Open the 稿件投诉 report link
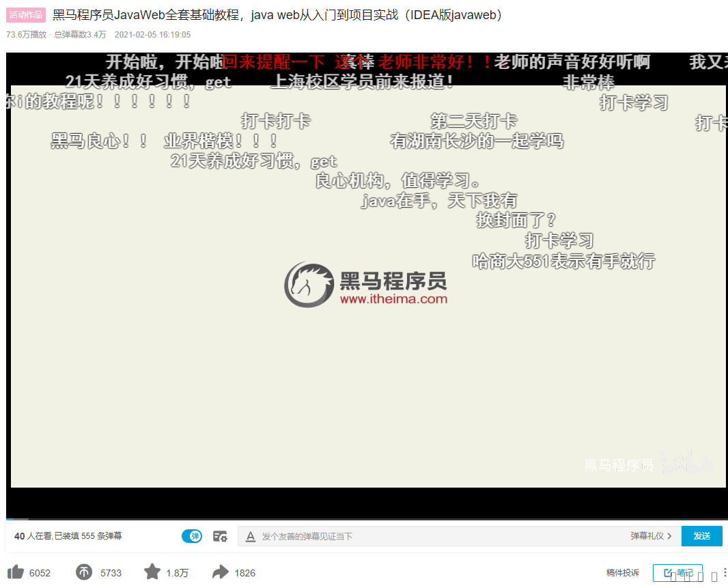Screen dimensions: 728x588 point(623,573)
